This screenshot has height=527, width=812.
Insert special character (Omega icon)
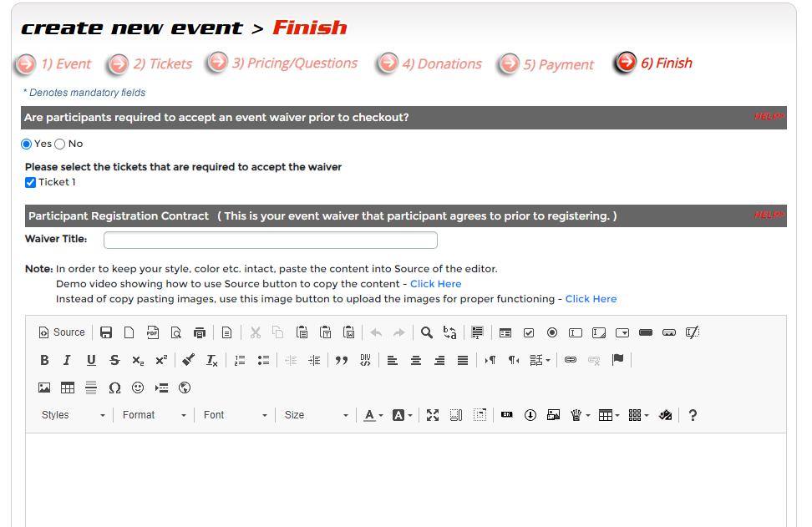(114, 388)
